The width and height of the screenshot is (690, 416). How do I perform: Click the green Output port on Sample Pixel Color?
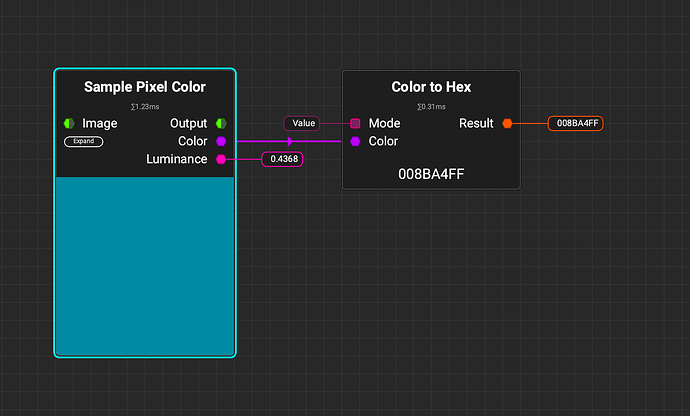pos(221,123)
